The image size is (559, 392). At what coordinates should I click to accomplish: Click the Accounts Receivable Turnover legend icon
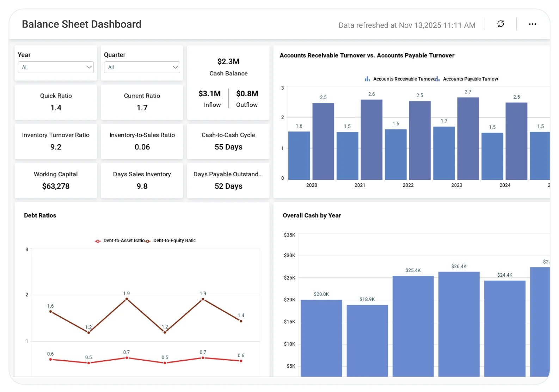(x=367, y=79)
